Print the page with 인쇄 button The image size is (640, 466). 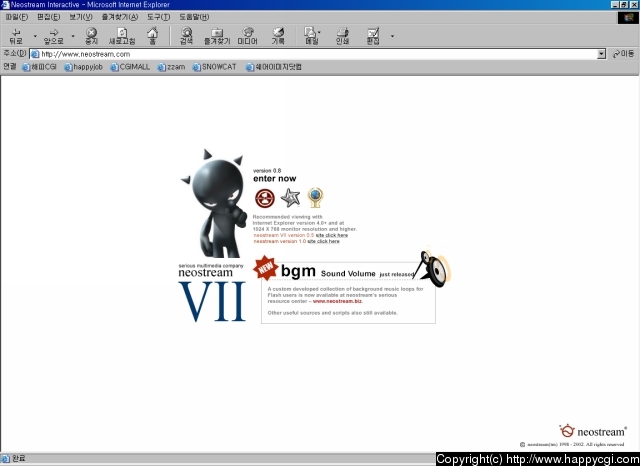(x=342, y=36)
